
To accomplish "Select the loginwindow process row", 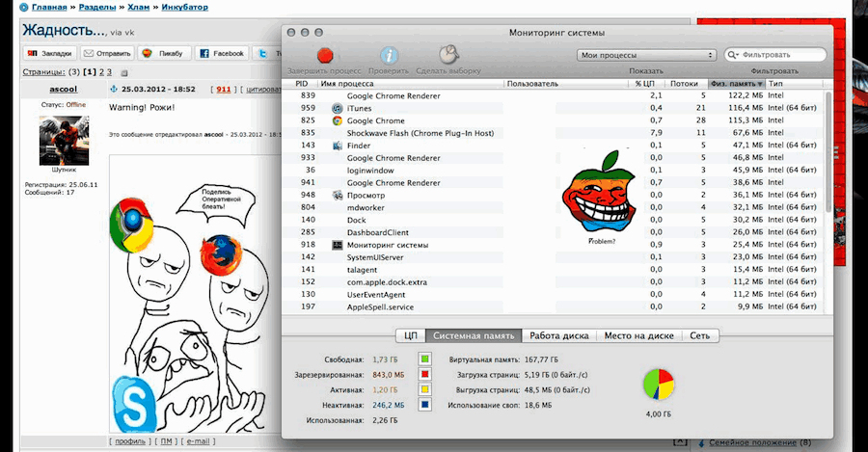I will click(554, 171).
